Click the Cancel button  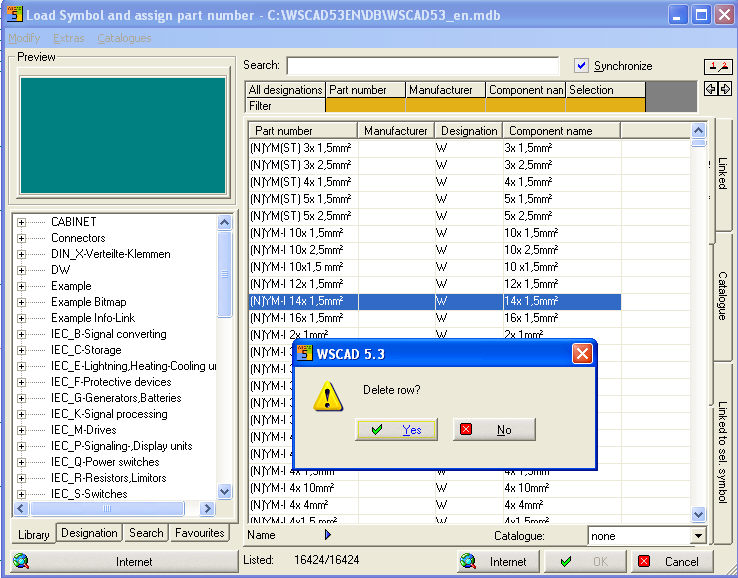672,562
